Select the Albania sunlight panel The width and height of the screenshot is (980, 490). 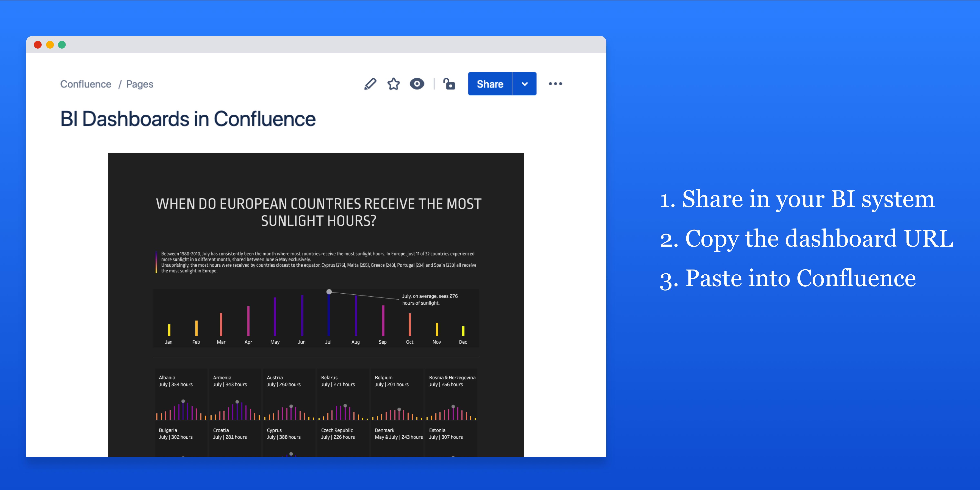182,398
